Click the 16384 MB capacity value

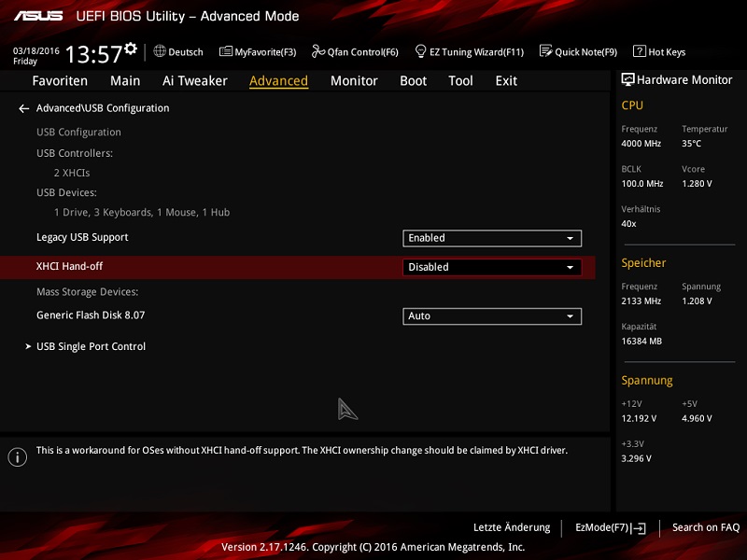click(x=641, y=341)
